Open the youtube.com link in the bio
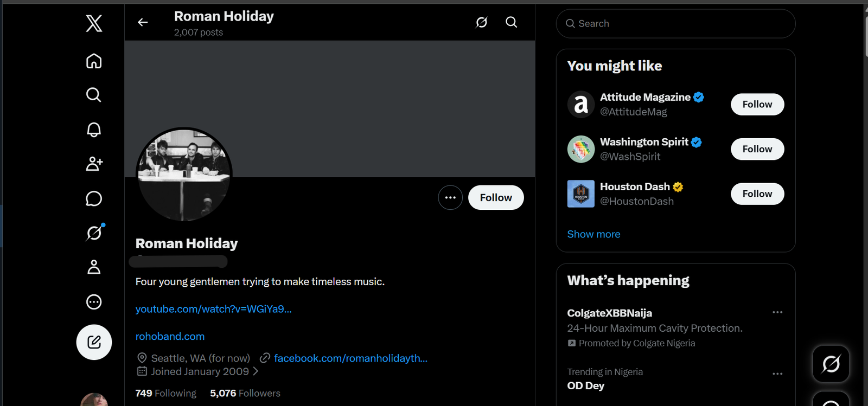 tap(214, 309)
